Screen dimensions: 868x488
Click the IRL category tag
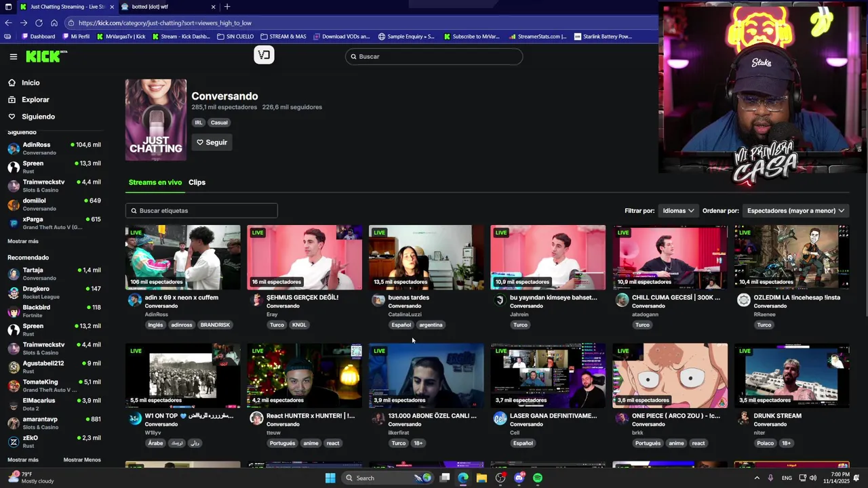pos(198,123)
